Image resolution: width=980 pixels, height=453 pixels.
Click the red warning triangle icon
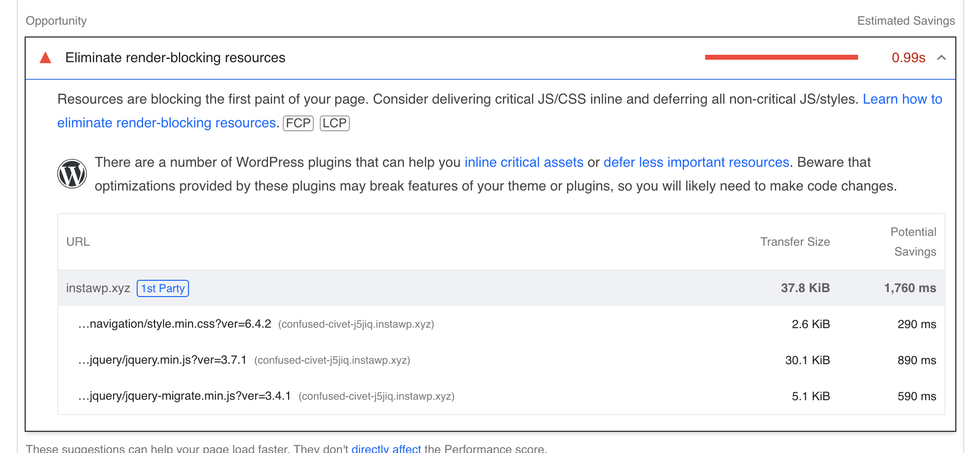(45, 57)
